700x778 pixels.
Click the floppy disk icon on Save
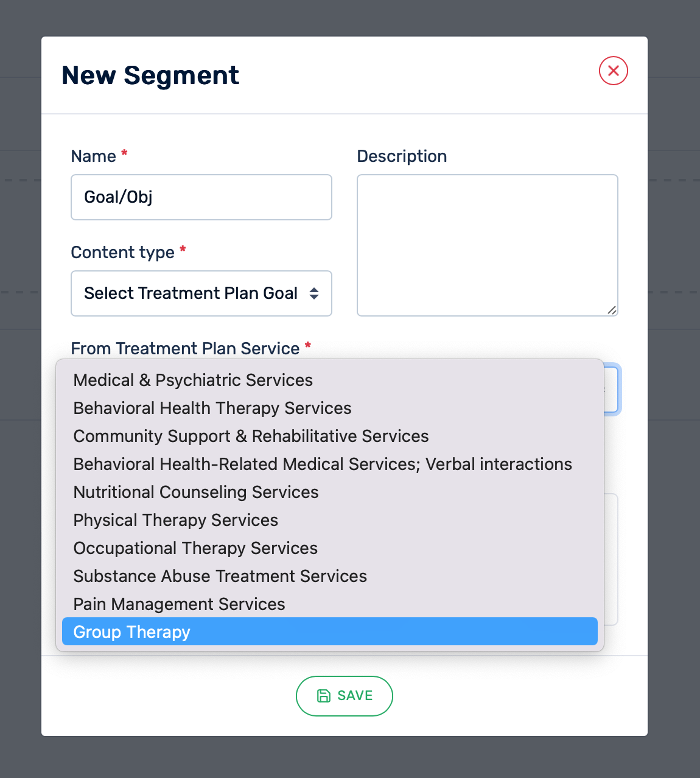coord(324,696)
